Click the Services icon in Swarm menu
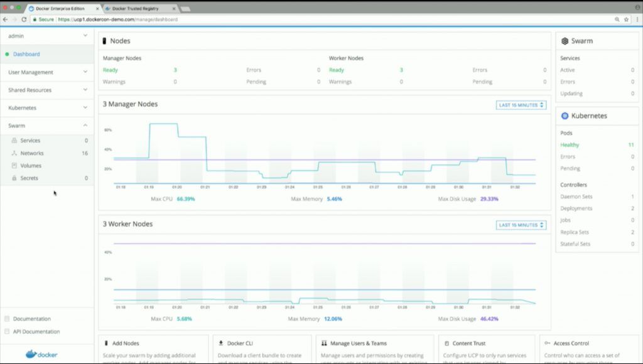 14,140
